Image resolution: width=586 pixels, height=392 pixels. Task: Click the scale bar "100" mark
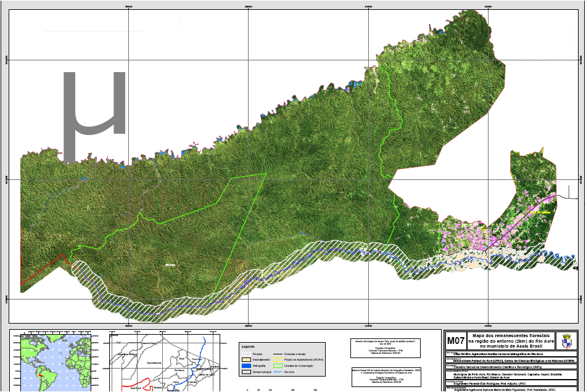pos(270,390)
